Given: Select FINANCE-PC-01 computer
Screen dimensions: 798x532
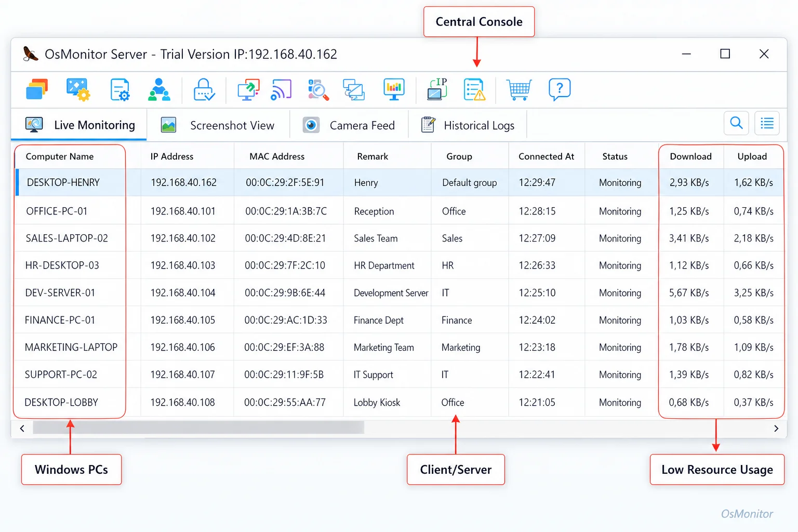Looking at the screenshot, I should [60, 321].
